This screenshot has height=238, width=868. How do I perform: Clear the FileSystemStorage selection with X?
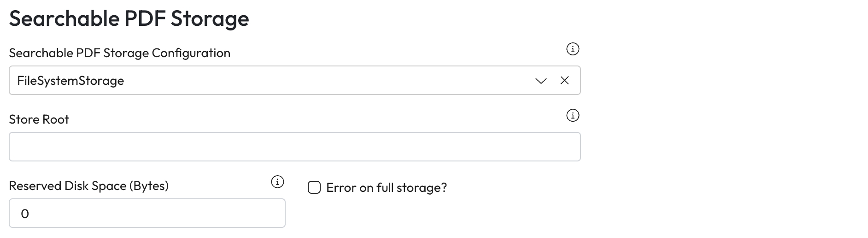tap(564, 81)
